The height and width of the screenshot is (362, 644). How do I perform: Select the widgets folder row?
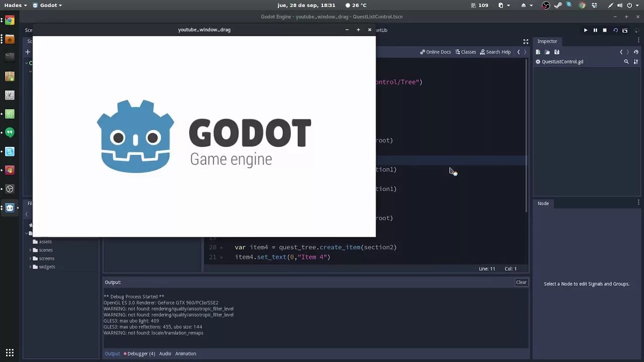(x=62, y=267)
